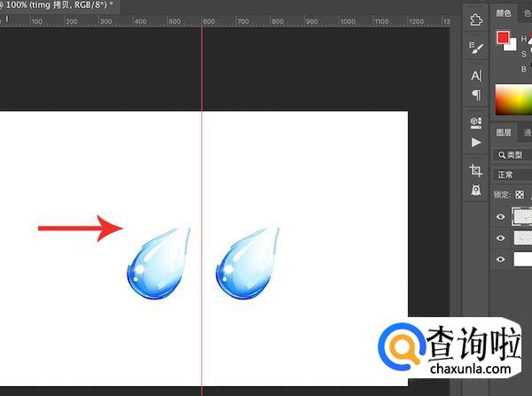Click the left water droplet on canvas
Viewport: 532px width, 396px height.
click(159, 261)
